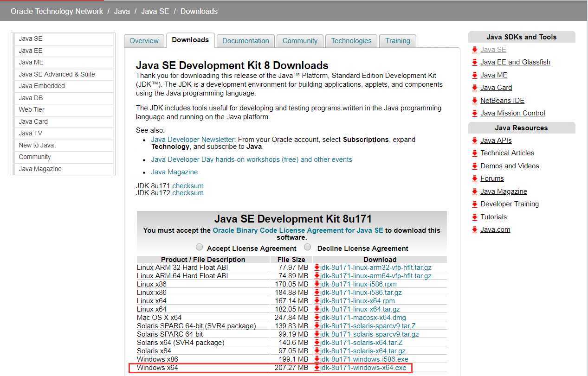Open the JDK 8u171 checksum link
588x376 pixels.
tap(188, 186)
